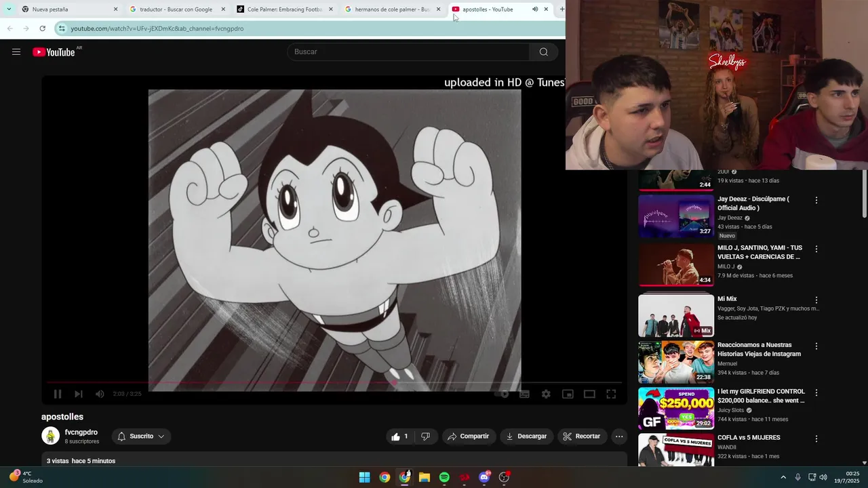Pause the video playback

(58, 394)
